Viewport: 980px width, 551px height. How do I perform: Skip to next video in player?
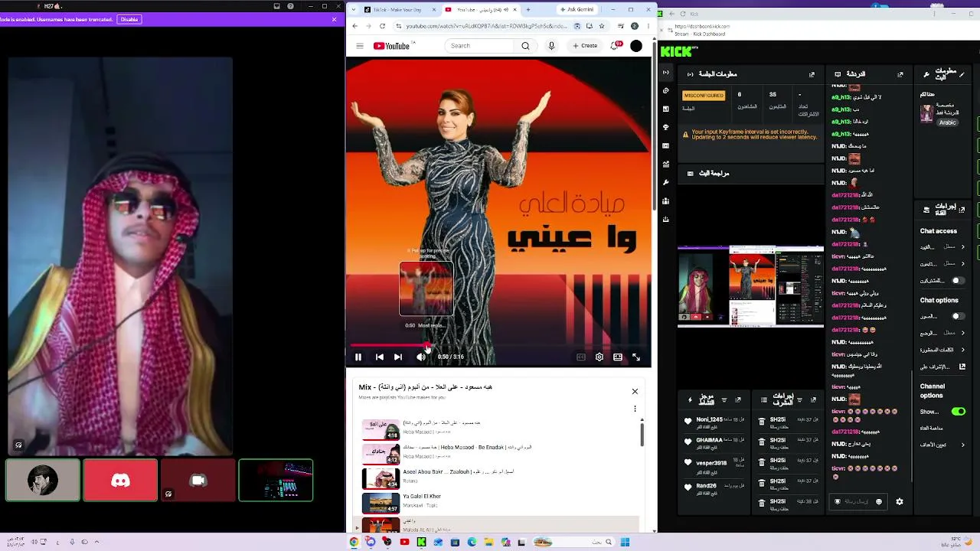pos(398,357)
